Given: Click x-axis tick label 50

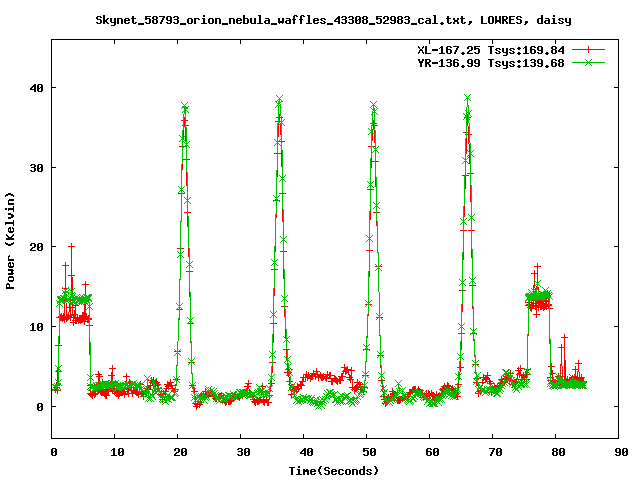Looking at the screenshot, I should coord(369,452).
